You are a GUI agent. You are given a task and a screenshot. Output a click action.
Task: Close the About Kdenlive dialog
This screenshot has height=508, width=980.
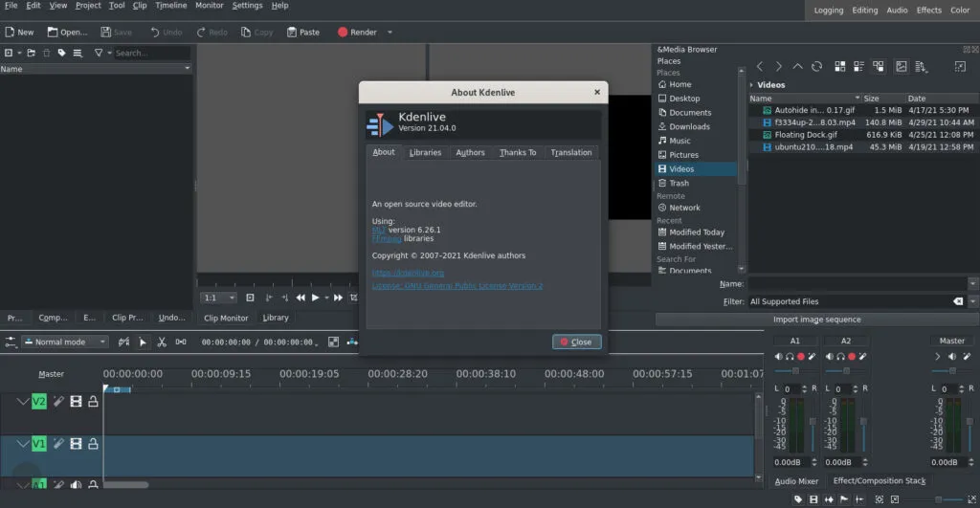576,342
